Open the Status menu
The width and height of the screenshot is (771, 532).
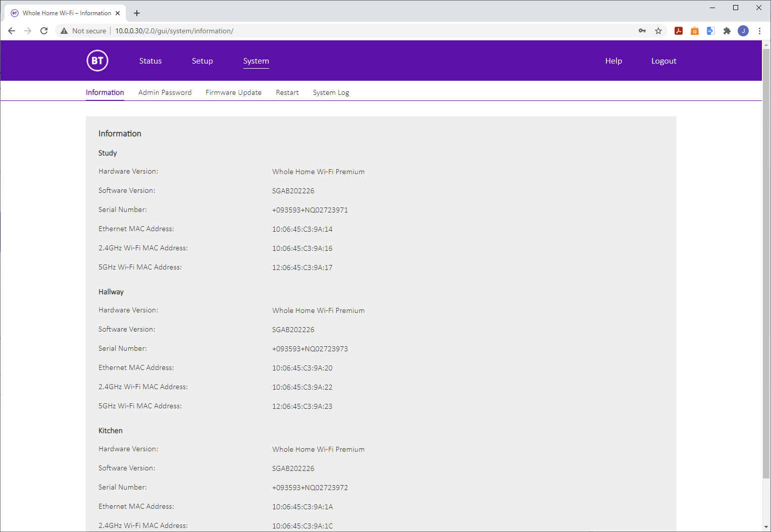(x=150, y=61)
